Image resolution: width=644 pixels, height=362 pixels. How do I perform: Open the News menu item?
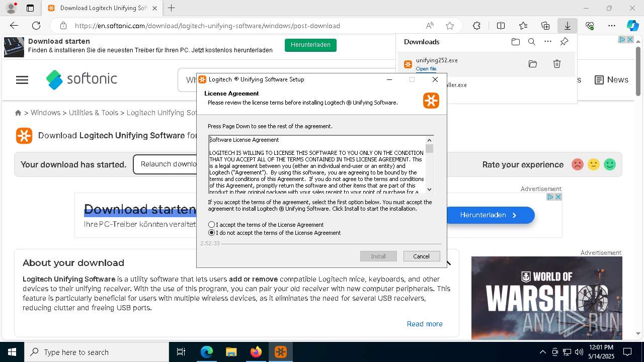click(611, 80)
